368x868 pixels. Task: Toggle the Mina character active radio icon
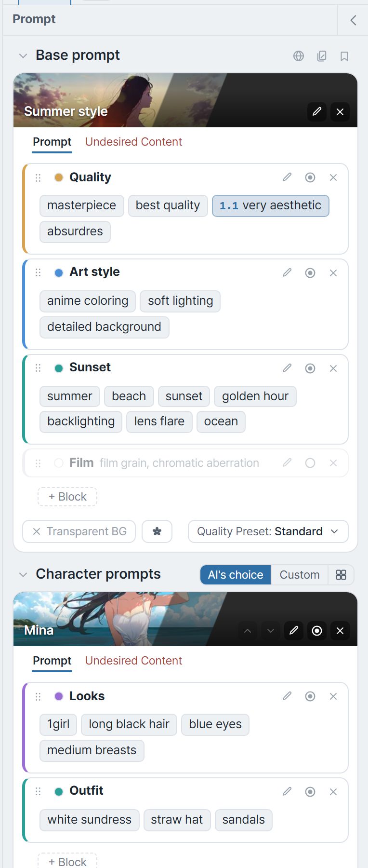(x=317, y=631)
